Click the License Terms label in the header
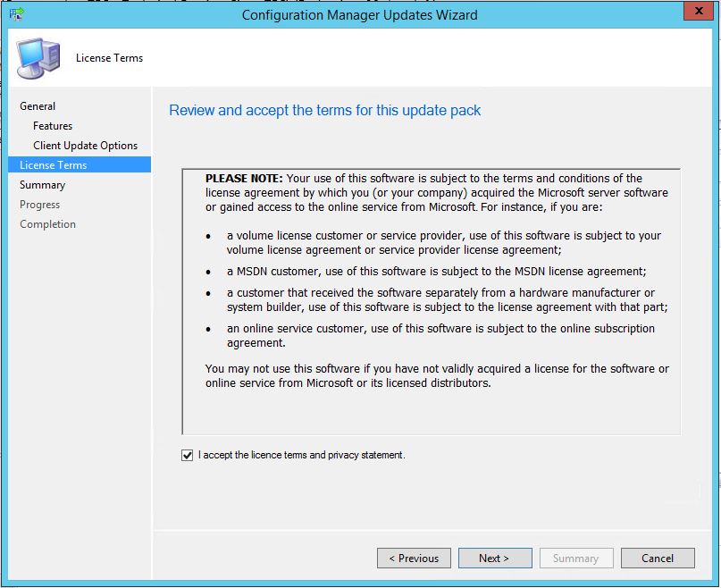The image size is (721, 588). [109, 58]
